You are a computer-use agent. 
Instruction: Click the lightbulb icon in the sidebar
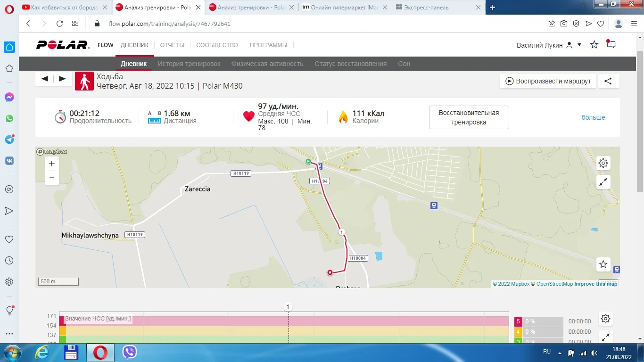point(9,311)
